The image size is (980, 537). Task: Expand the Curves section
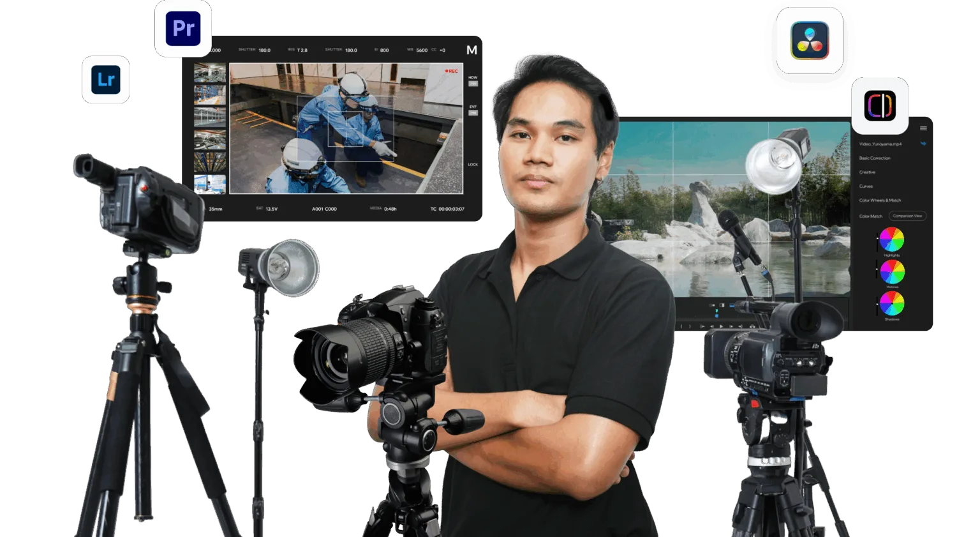[866, 186]
